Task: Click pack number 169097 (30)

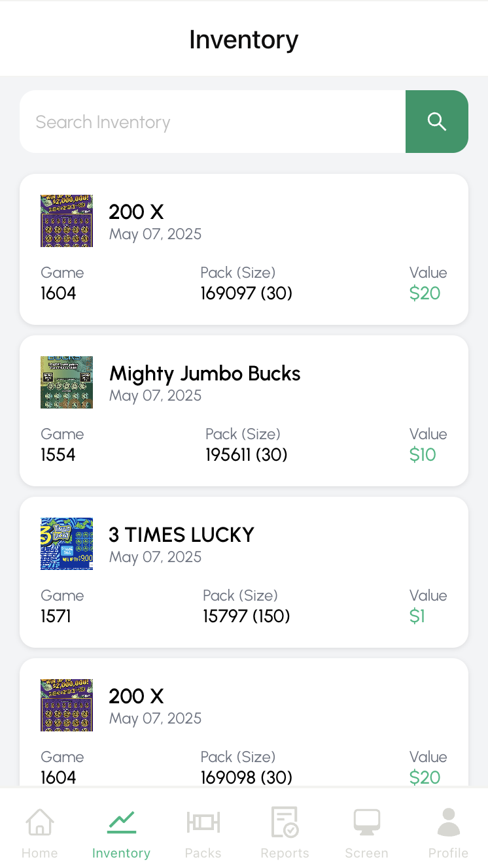Action: [x=246, y=293]
